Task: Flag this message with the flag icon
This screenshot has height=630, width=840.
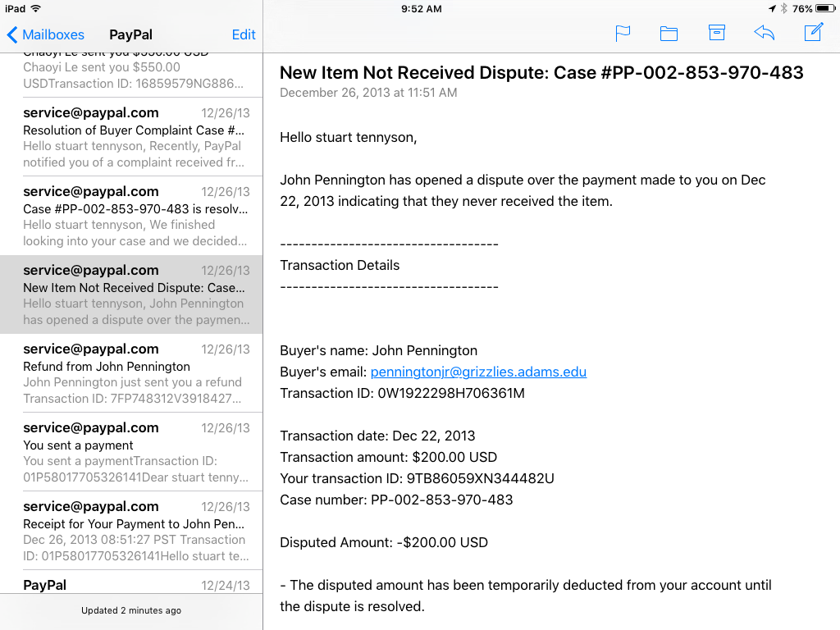Action: coord(623,33)
